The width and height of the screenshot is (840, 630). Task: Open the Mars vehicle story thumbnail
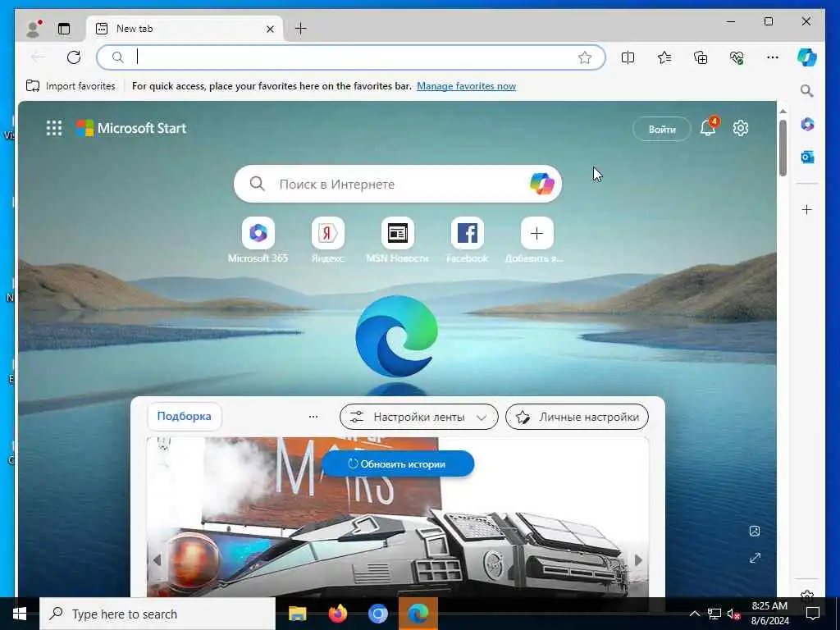(x=398, y=517)
